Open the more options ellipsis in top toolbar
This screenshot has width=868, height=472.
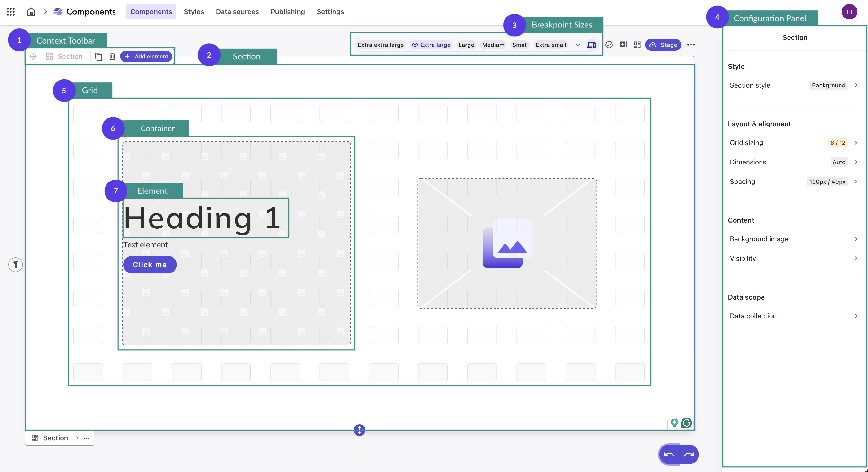(x=691, y=45)
